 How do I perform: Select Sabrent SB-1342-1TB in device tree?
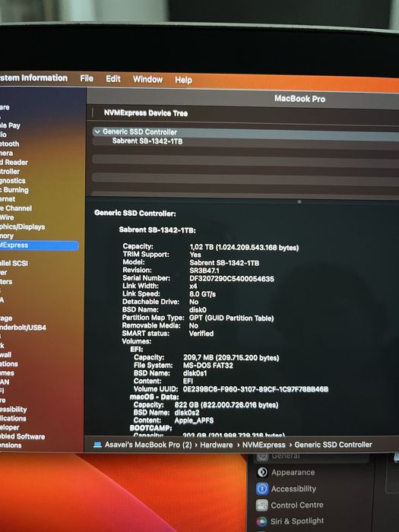tap(147, 141)
